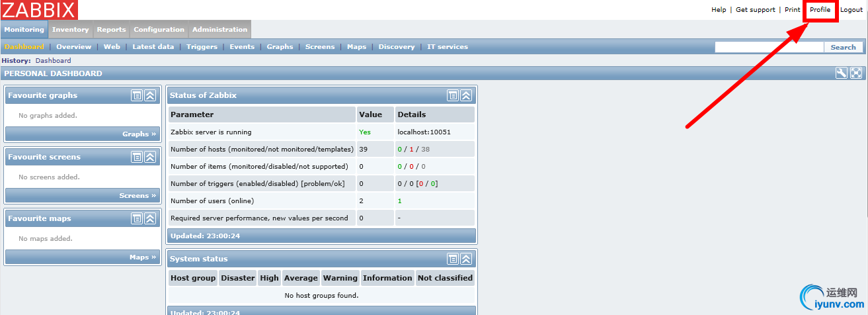Image resolution: width=868 pixels, height=315 pixels.
Task: Click No host groups found text
Action: (321, 295)
